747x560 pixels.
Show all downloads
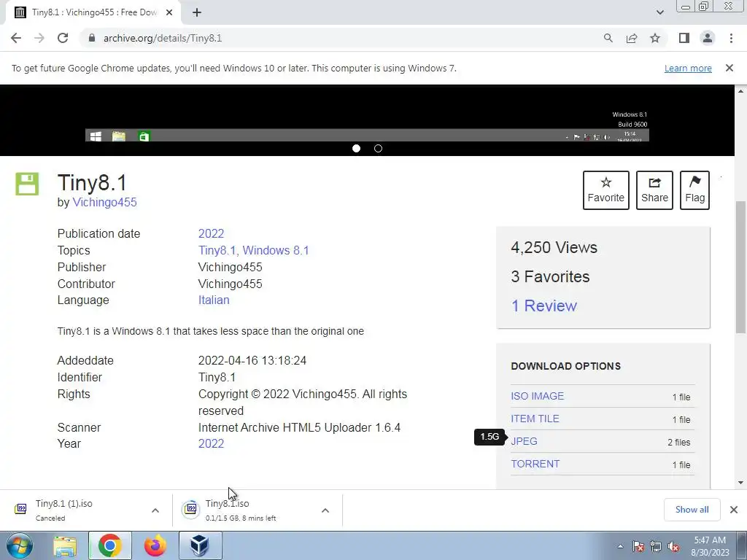[x=692, y=510]
